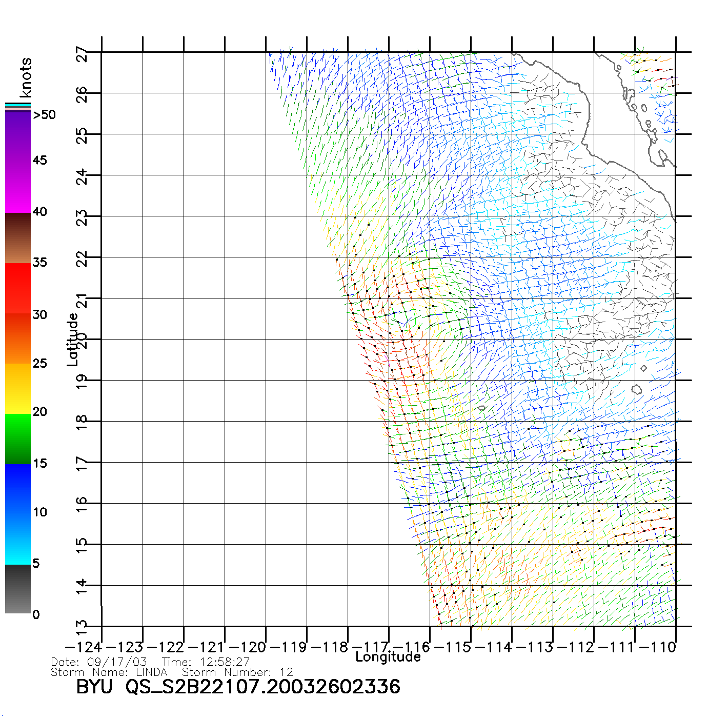728x718 pixels.
Task: Click the -124 longitude tick label
Action: (84, 647)
